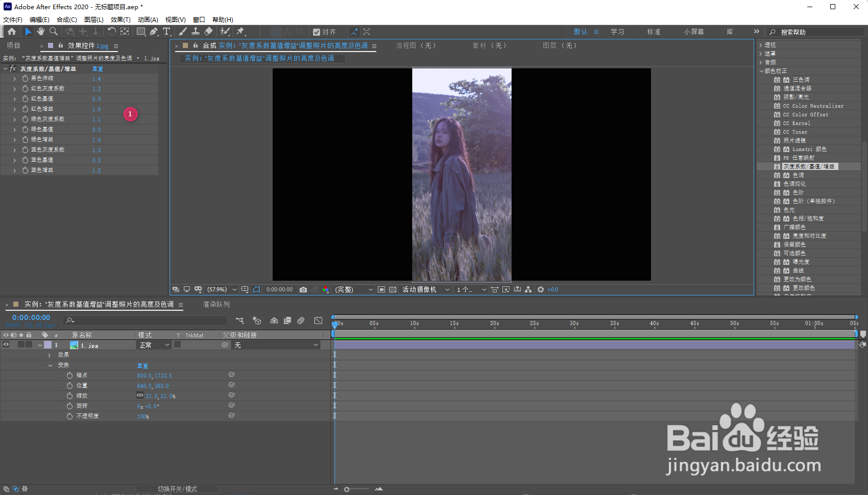Select the Rotation tool

click(x=112, y=32)
